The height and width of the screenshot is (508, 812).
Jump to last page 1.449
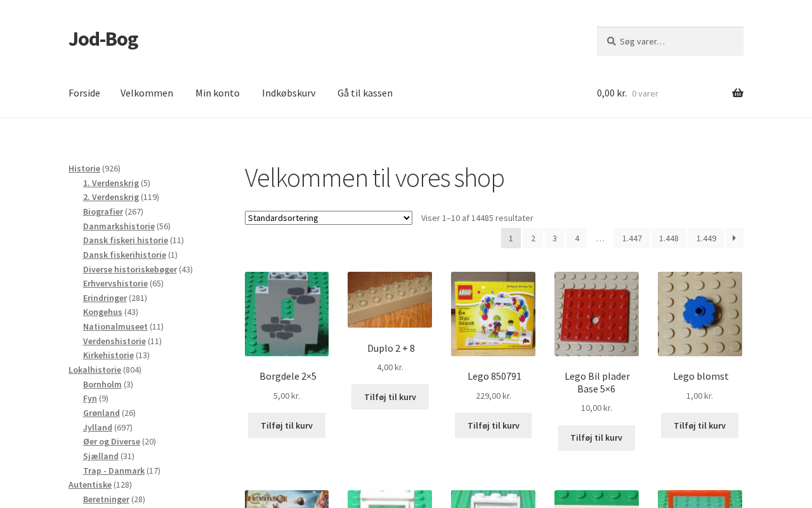[x=705, y=238]
